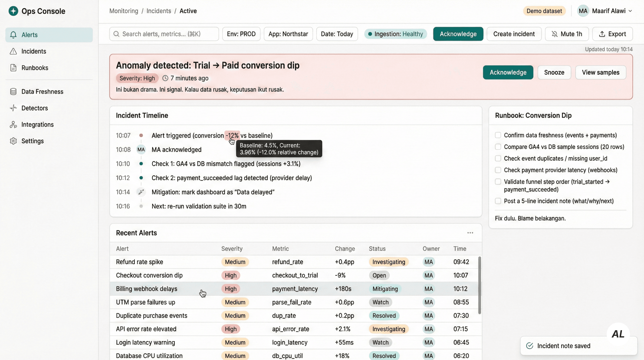This screenshot has width=644, height=360.
Task: Open the Date: Today filter dropdown
Action: (337, 34)
